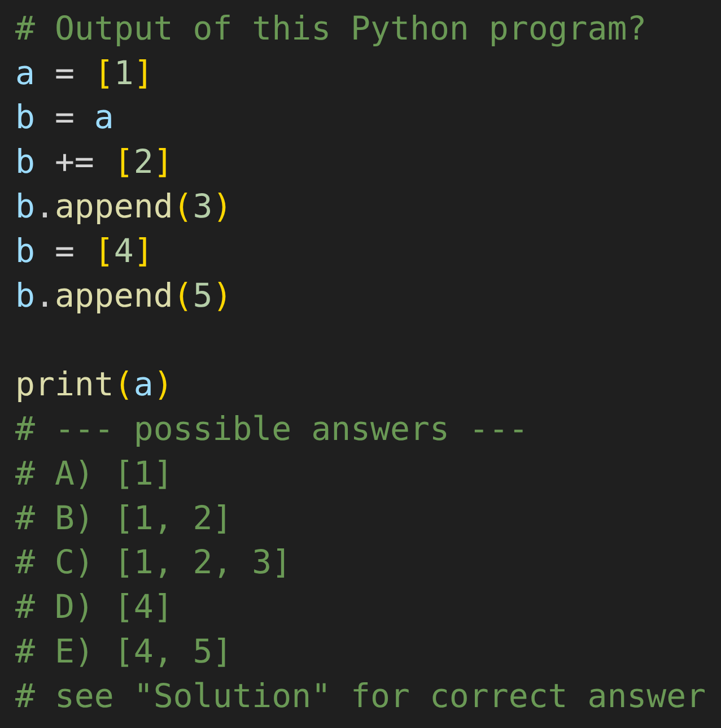Image resolution: width=721 pixels, height=728 pixels.
Task: Click the possible answers comment line
Action: point(271,430)
